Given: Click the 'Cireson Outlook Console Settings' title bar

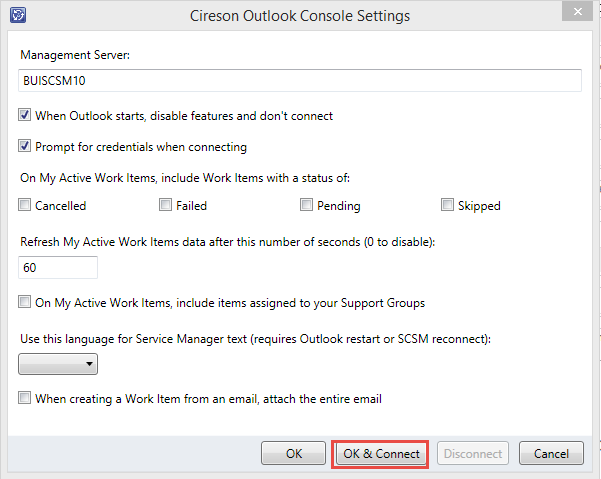Looking at the screenshot, I should [x=300, y=16].
